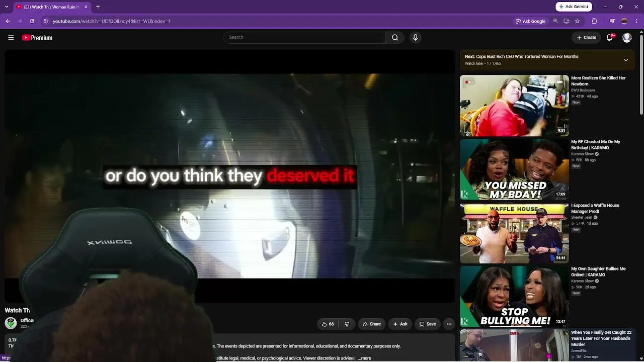Open You Missed My Bday thumbnail
Viewport: 644px width, 362px height.
click(514, 169)
